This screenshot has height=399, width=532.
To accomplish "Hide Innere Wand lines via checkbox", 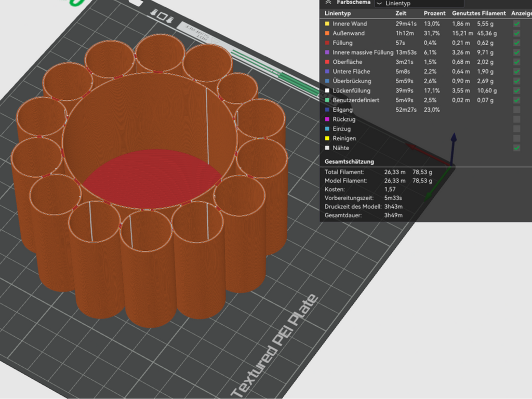I will (x=516, y=24).
